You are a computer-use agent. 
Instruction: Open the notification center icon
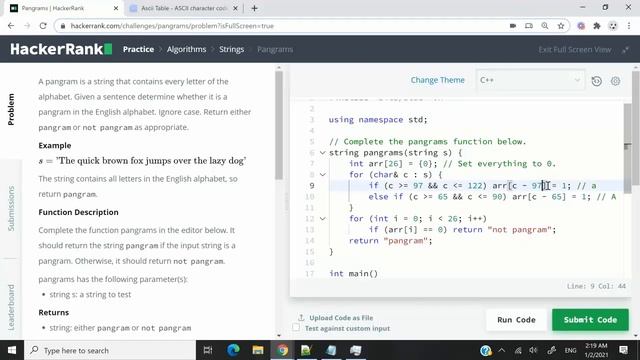click(623, 350)
